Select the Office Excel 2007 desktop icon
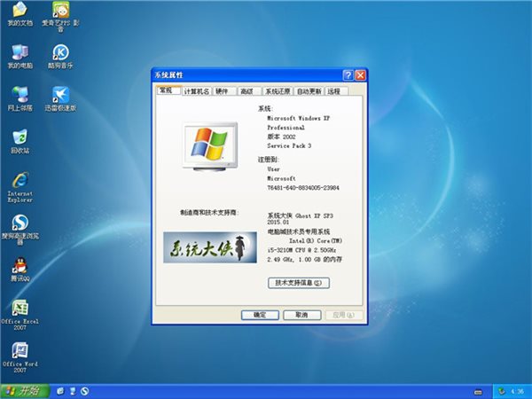The height and width of the screenshot is (399, 532). (x=20, y=315)
